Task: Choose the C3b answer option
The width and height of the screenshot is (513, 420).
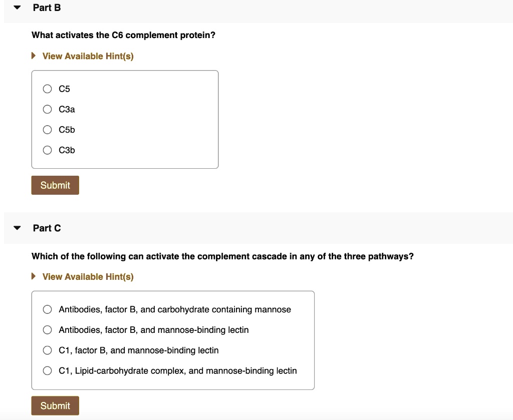Action: [47, 150]
